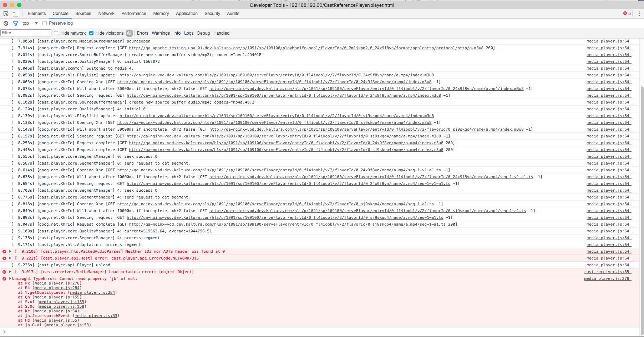The height and width of the screenshot is (337, 644).
Task: Enable the Preserve log checkbox
Action: click(x=45, y=23)
